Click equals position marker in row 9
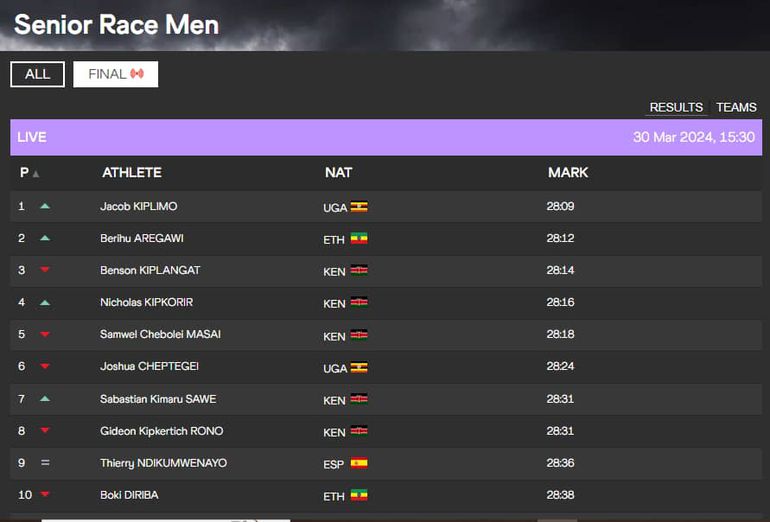 tap(44, 463)
